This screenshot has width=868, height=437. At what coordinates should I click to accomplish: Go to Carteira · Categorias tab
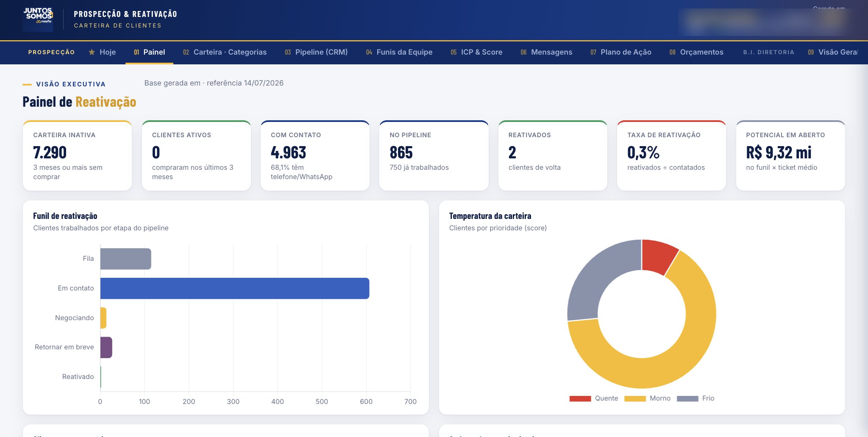click(225, 52)
